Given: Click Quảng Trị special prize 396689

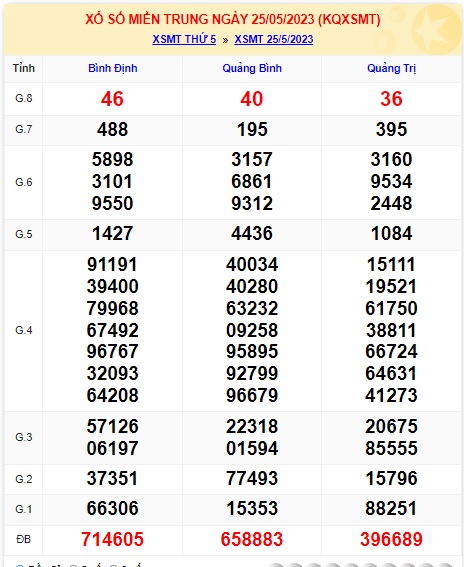Looking at the screenshot, I should 391,539.
